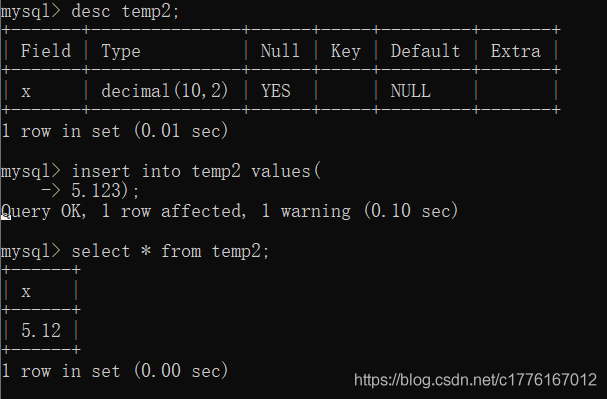Click the Extra column header

[516, 51]
